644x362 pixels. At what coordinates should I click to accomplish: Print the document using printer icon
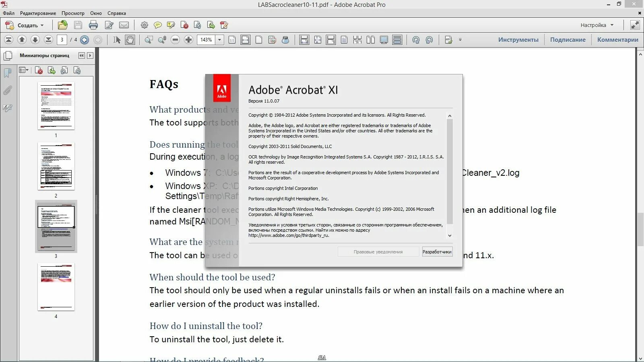click(93, 25)
